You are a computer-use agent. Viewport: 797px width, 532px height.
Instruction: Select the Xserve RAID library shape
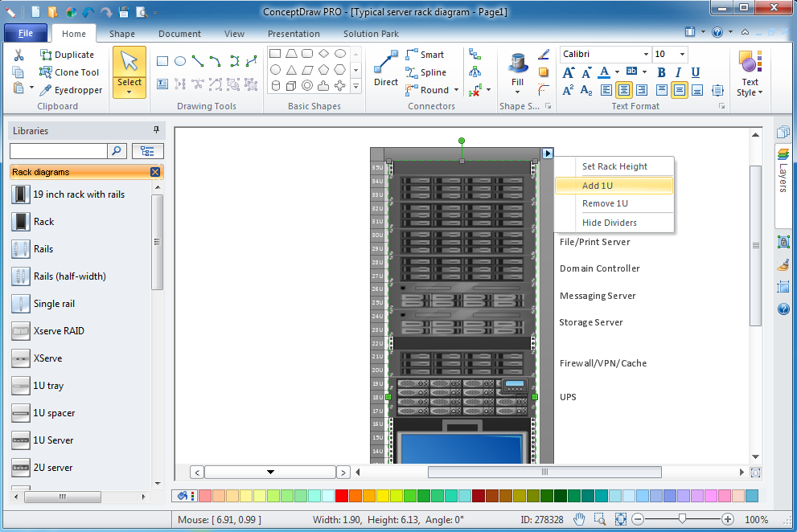click(47, 331)
